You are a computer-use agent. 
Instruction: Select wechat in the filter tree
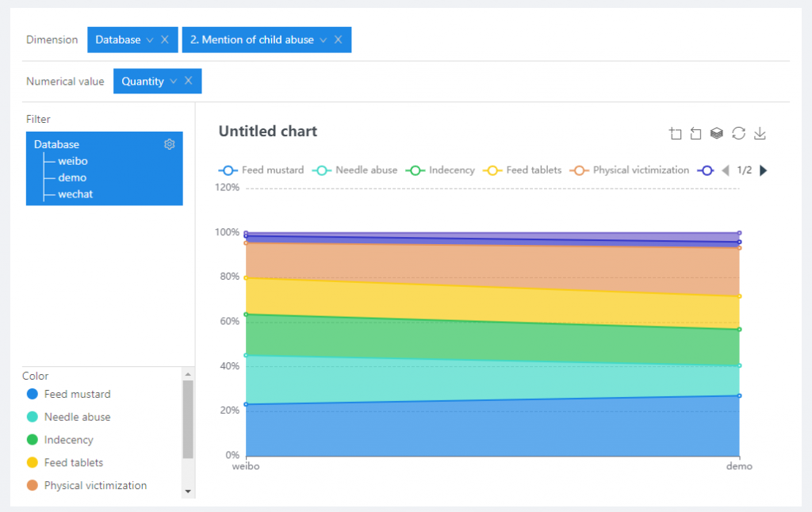coord(75,194)
